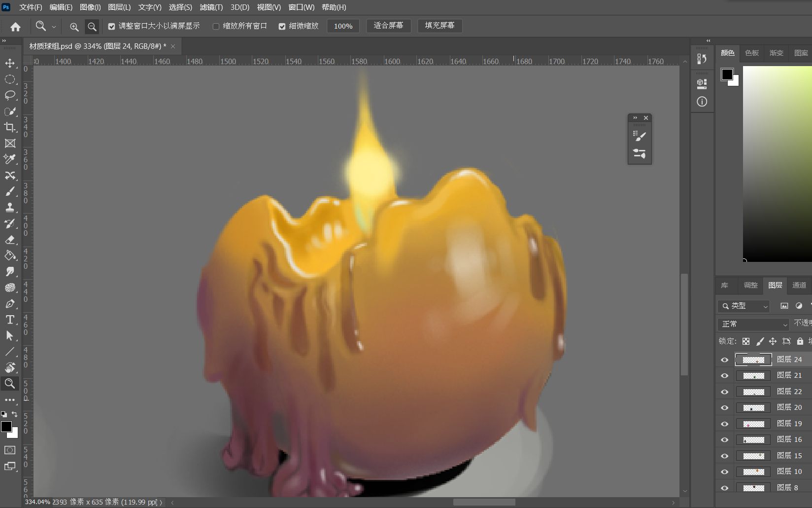812x508 pixels.
Task: Open the 正常 blend mode dropdown
Action: [753, 324]
